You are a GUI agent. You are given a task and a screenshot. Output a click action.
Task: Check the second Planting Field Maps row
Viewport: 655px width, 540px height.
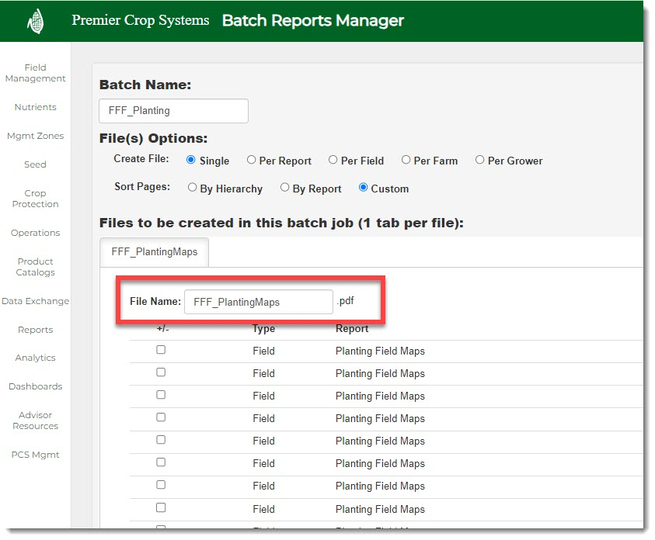161,372
